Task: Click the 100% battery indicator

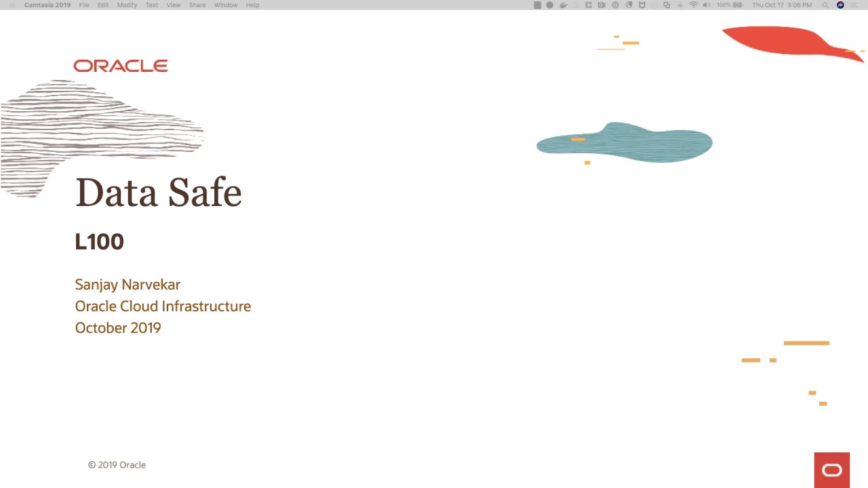Action: (730, 5)
